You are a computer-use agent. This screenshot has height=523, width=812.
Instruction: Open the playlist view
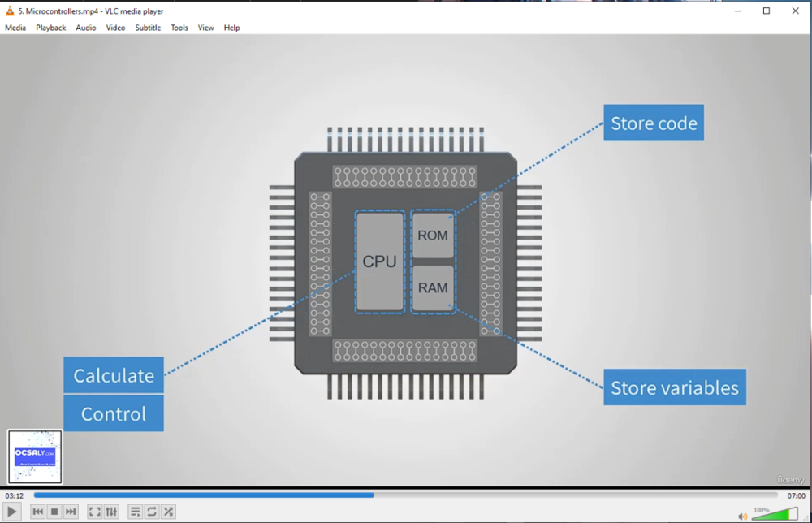(135, 512)
